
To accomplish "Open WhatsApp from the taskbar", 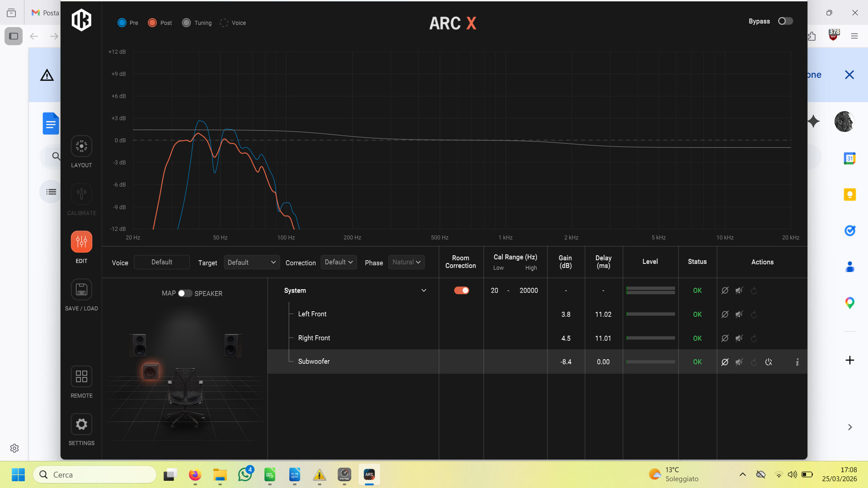I will coord(245,475).
